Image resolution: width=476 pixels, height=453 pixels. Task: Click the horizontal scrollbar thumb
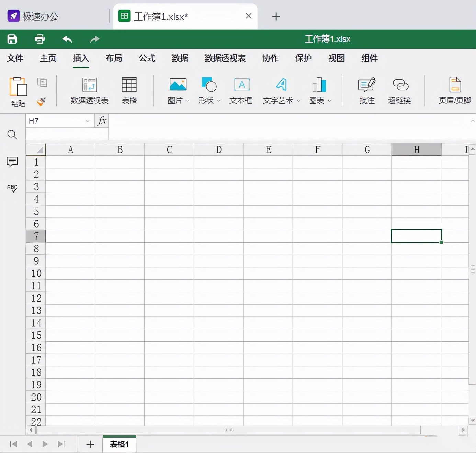(x=229, y=430)
